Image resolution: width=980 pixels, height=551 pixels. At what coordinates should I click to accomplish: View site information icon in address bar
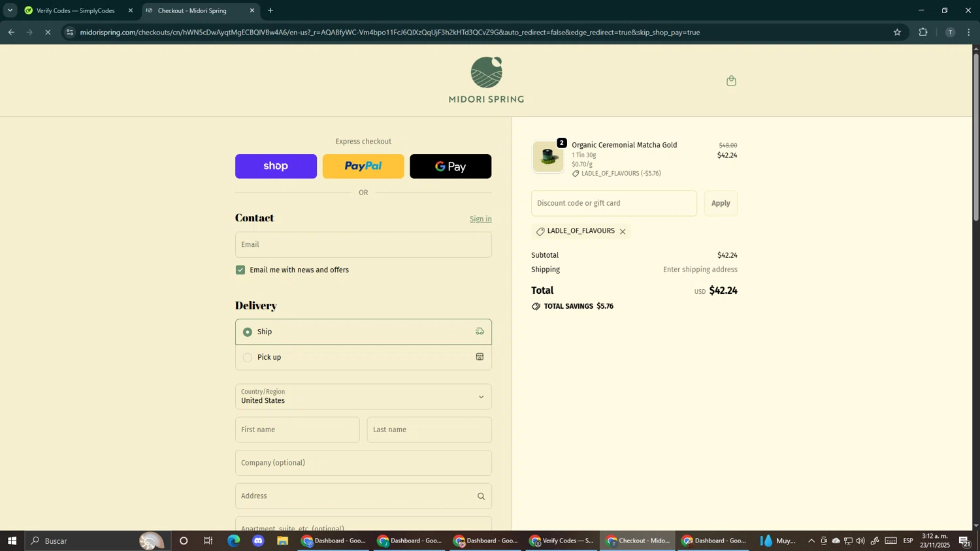pyautogui.click(x=70, y=32)
